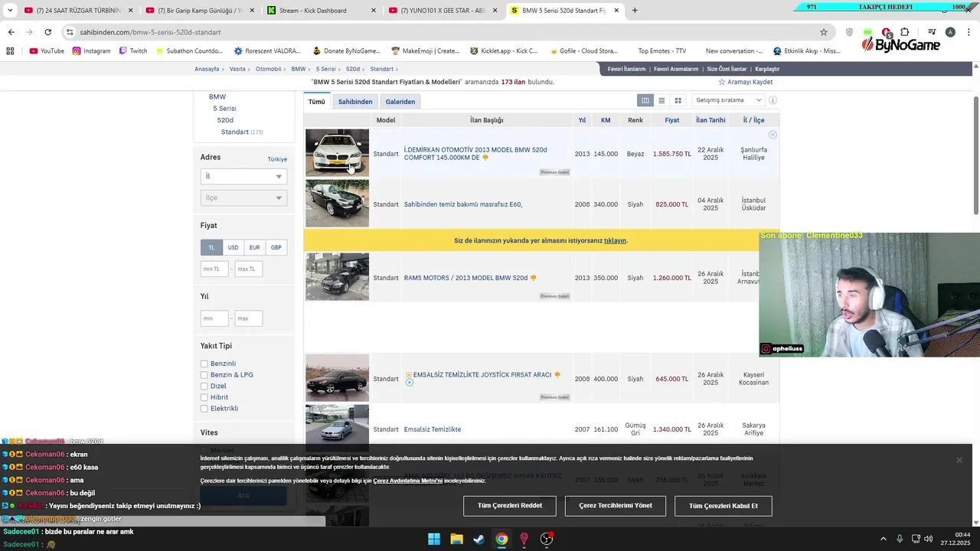Dismiss the first listing with its X icon
This screenshot has width=980, height=551.
[x=773, y=135]
